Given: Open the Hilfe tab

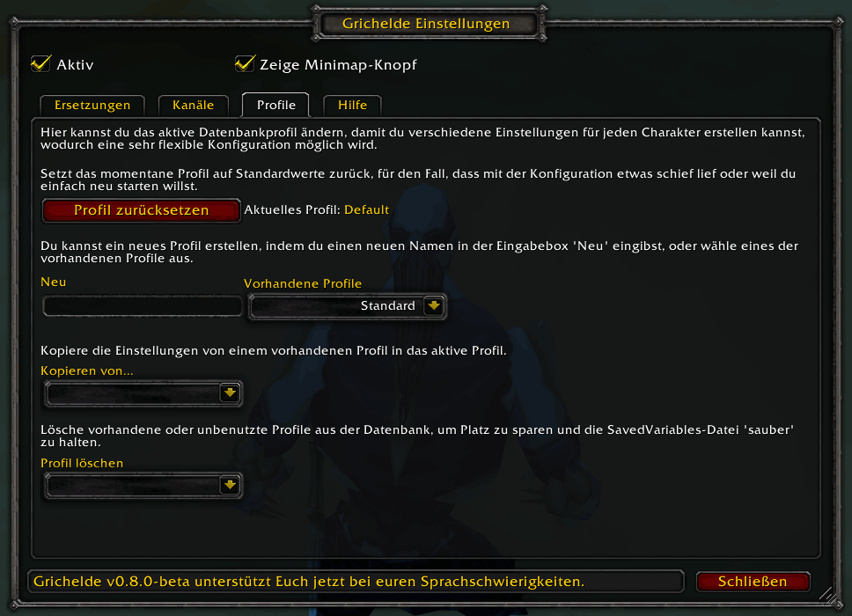Looking at the screenshot, I should [352, 106].
